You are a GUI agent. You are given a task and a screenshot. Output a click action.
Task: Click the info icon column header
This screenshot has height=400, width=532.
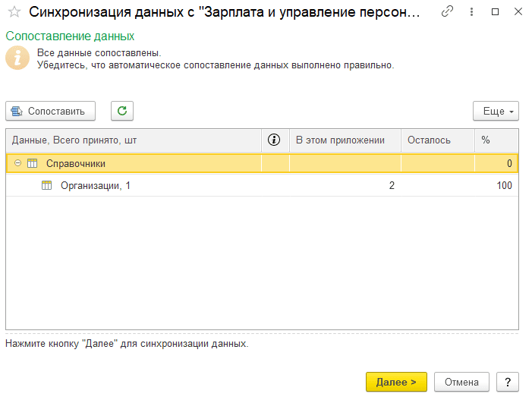click(275, 140)
